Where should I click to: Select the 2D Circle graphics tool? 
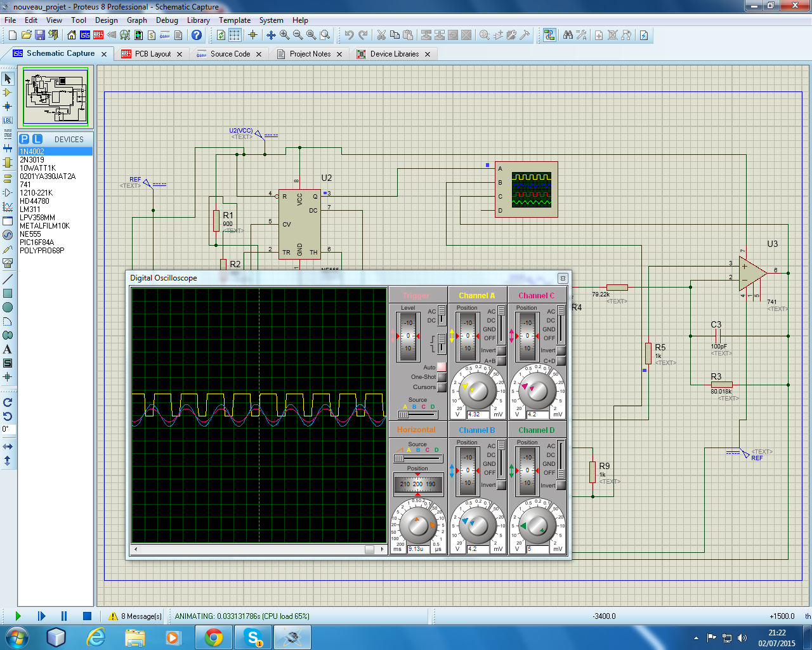tap(8, 307)
